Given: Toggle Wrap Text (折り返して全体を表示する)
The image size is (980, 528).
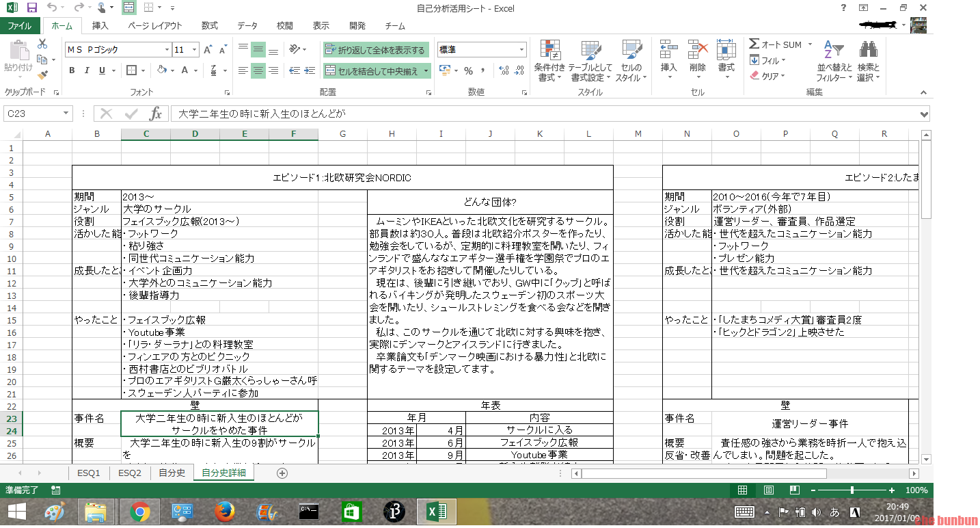Looking at the screenshot, I should pos(376,50).
